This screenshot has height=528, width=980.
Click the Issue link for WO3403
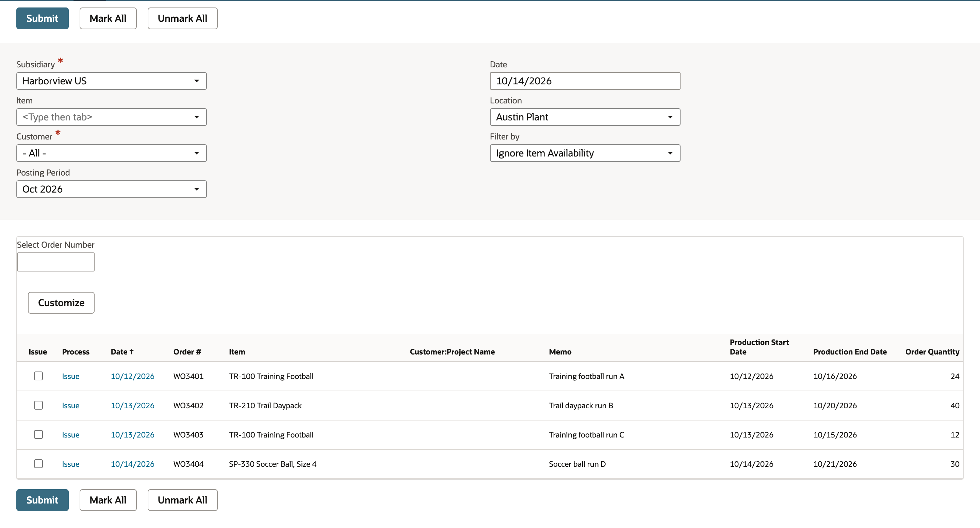[71, 435]
